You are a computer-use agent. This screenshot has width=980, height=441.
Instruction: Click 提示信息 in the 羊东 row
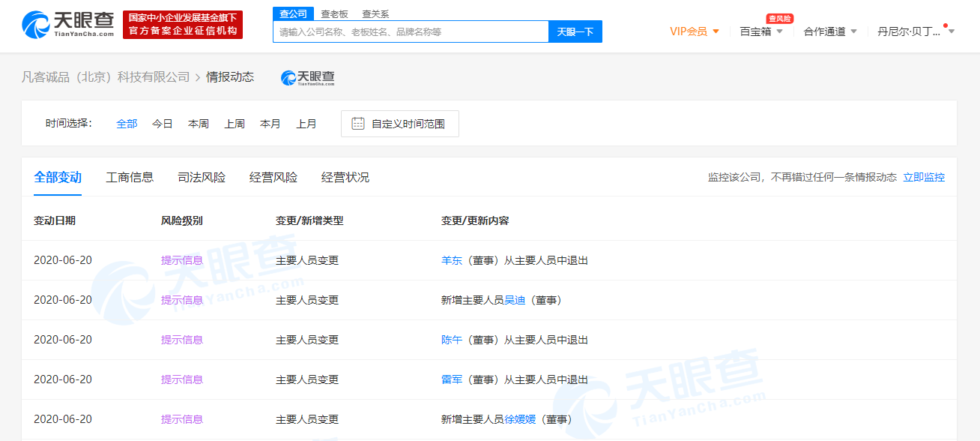point(182,260)
